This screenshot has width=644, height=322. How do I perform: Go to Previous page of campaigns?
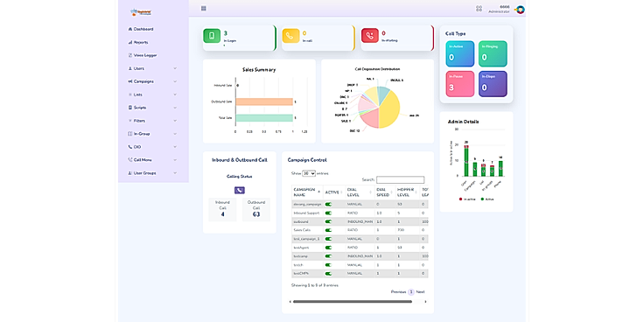point(398,292)
